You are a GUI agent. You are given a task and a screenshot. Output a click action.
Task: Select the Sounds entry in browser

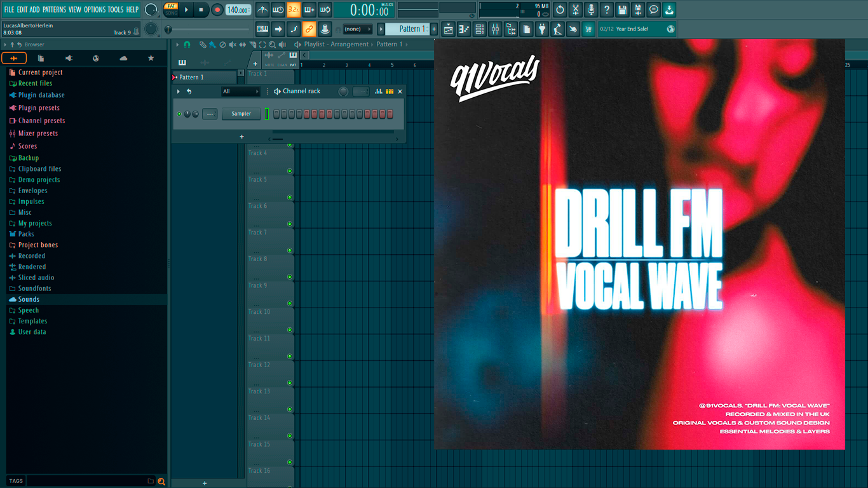coord(29,299)
